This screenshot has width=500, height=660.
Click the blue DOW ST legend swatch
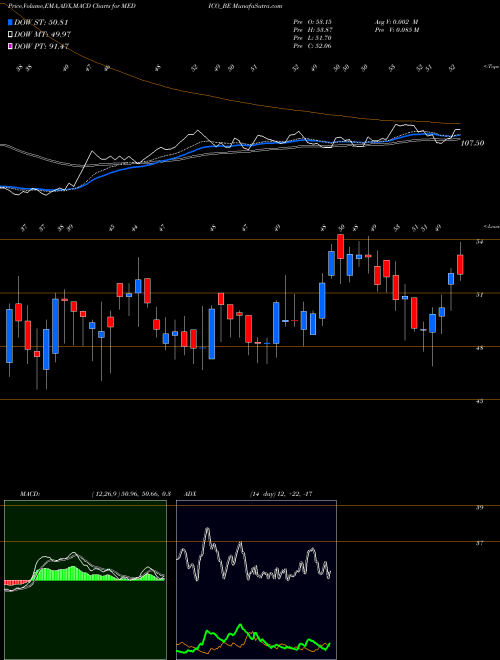pos(11,22)
